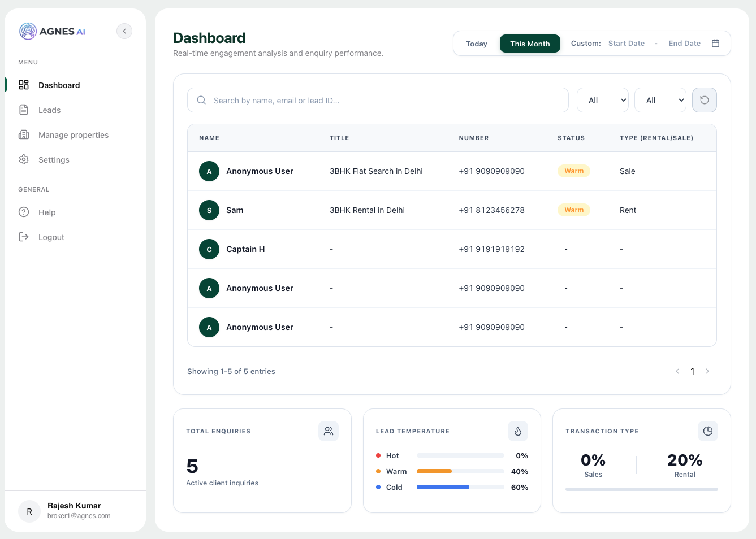Click the 3BHK Flat Search in Delhi title
756x539 pixels.
point(376,171)
